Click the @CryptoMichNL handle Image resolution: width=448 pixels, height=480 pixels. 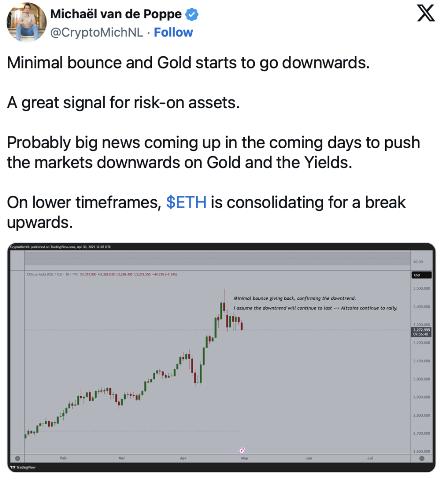(x=97, y=32)
